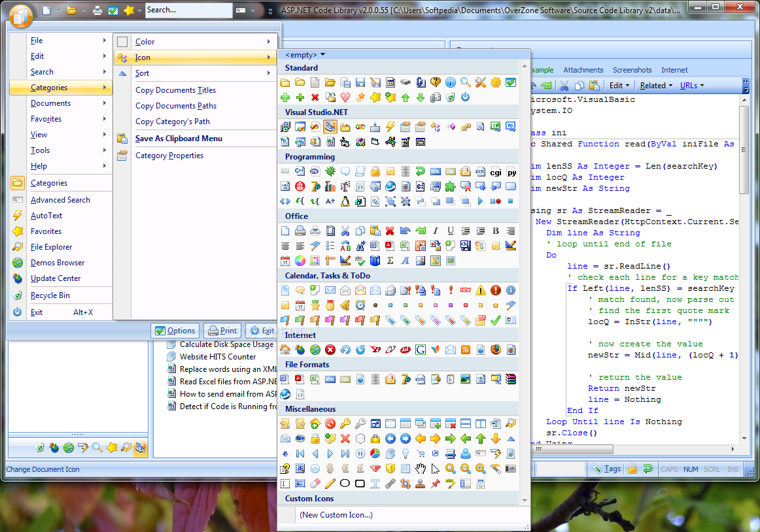The width and height of the screenshot is (760, 532).
Task: Open the star favorites dropdown arrow in title toolbar
Action: [x=139, y=10]
